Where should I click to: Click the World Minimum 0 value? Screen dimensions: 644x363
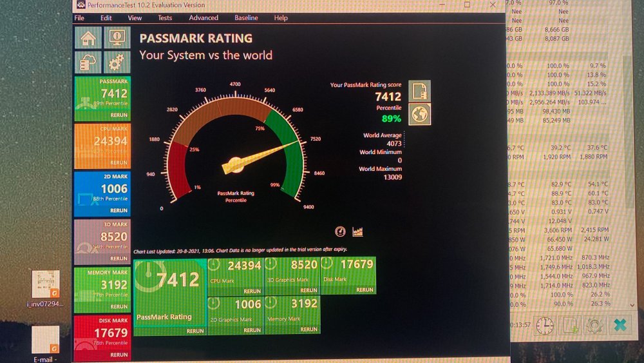400,161
